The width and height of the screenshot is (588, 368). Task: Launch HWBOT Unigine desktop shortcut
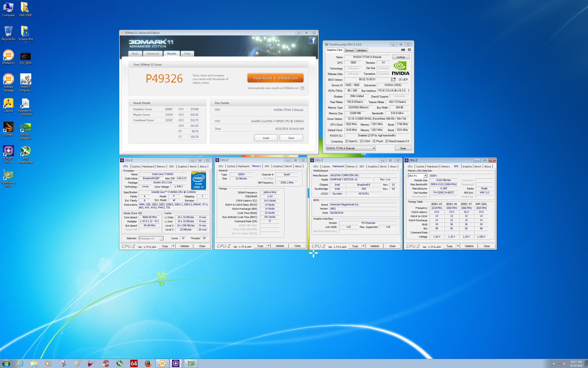tap(25, 83)
